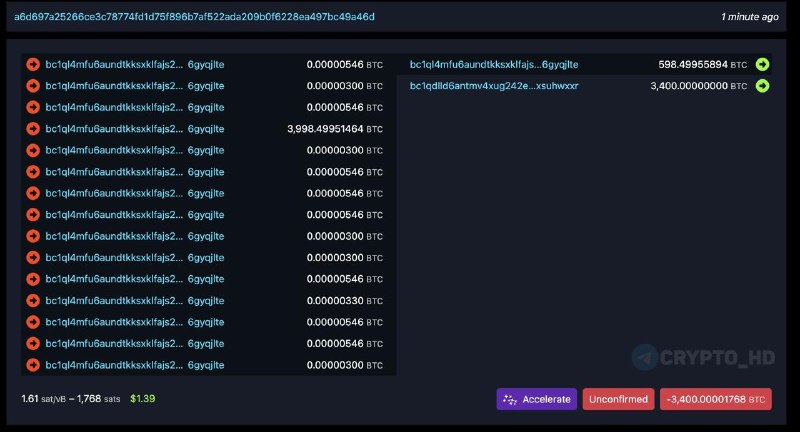Select the 0.00000300 BTC amount of the last input
The width and height of the screenshot is (800, 432).
(344, 365)
